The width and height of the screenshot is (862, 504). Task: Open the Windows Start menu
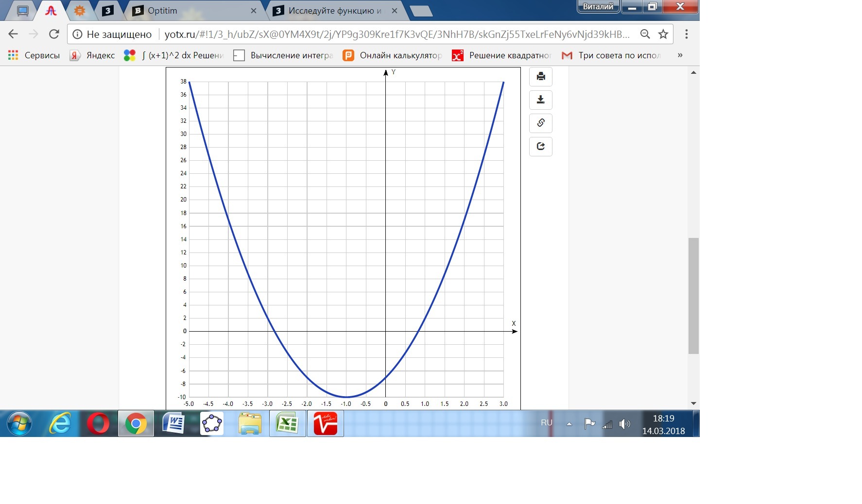(x=19, y=424)
